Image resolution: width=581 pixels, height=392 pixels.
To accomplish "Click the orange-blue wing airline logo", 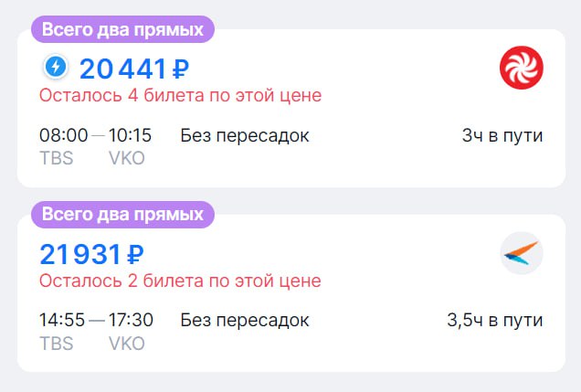I will (522, 254).
